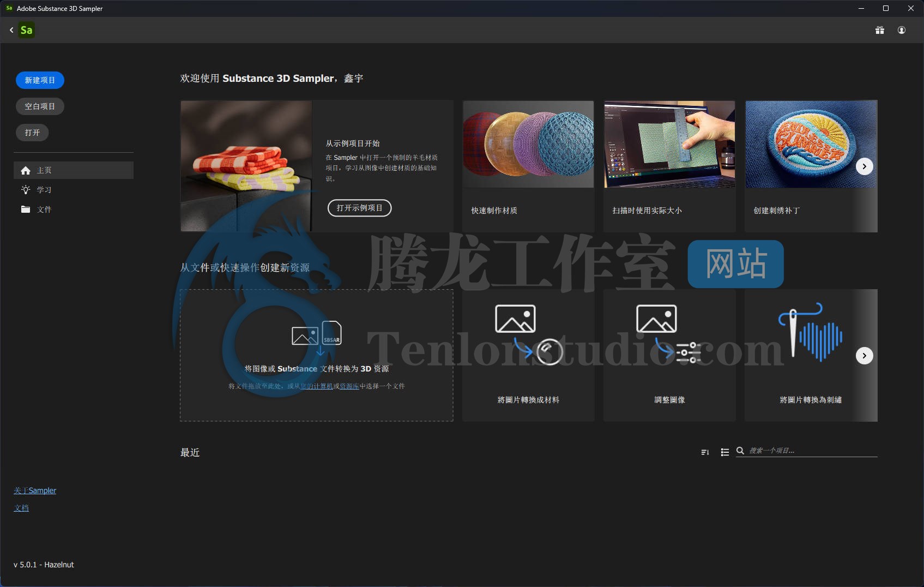Click the home icon in sidebar
The width and height of the screenshot is (924, 587).
click(26, 170)
